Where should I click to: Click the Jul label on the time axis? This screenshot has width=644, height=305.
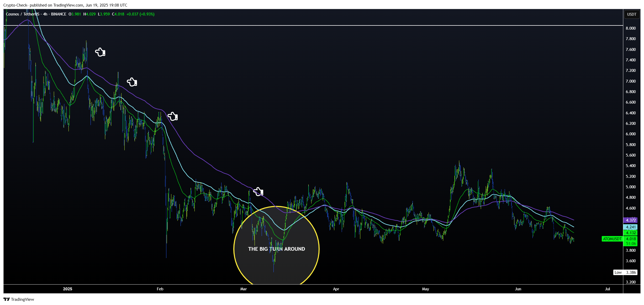[x=608, y=289]
